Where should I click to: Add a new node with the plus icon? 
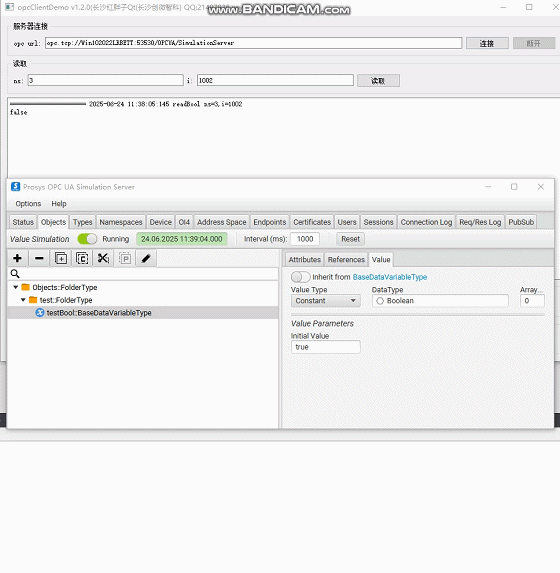point(17,258)
